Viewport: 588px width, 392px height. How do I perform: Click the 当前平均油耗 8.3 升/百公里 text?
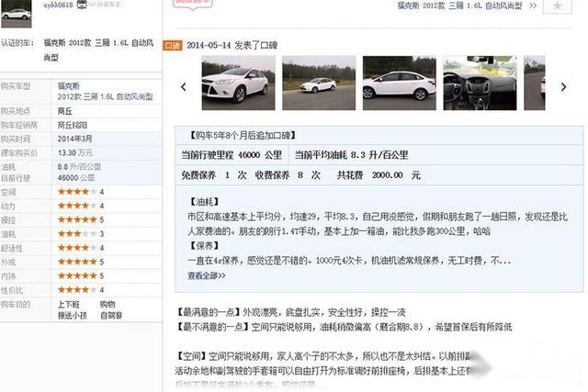pyautogui.click(x=351, y=155)
